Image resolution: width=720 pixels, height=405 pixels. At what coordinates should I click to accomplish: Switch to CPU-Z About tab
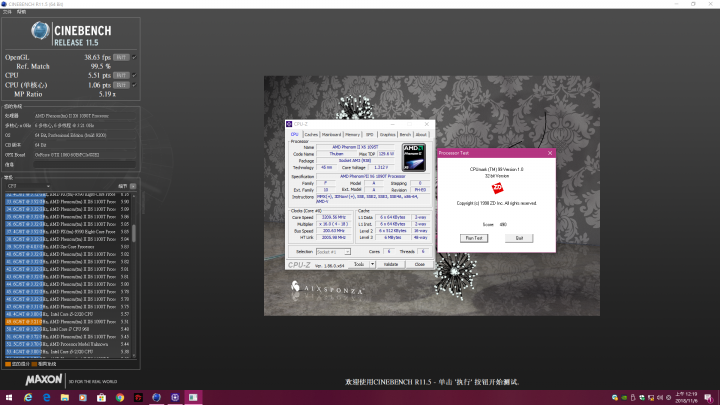point(421,135)
